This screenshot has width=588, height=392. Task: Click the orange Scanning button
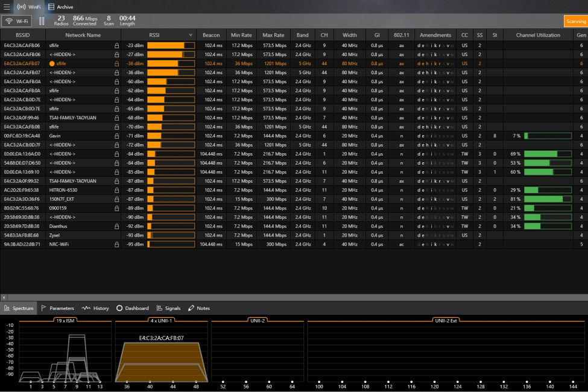pos(575,21)
